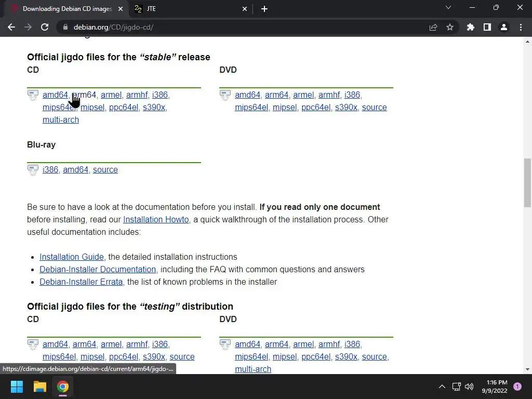Open amd64 link under Blu-ray

point(76,170)
